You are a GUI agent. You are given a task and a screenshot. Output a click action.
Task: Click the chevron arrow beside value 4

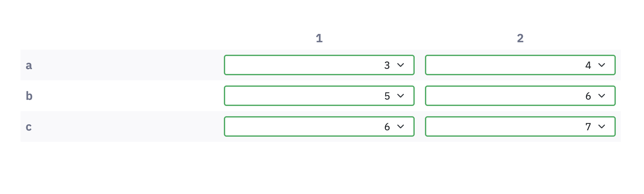pyautogui.click(x=602, y=65)
